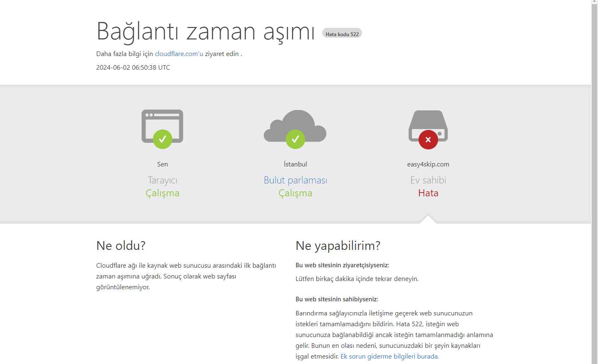Click 'Çalışma' status under Tarayıcı

pos(162,193)
